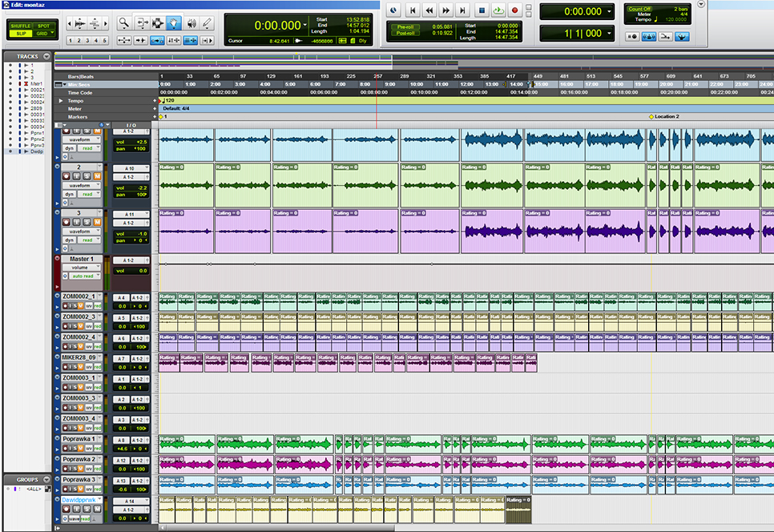The width and height of the screenshot is (774, 532).
Task: Select the Zoomer tool
Action: (124, 22)
